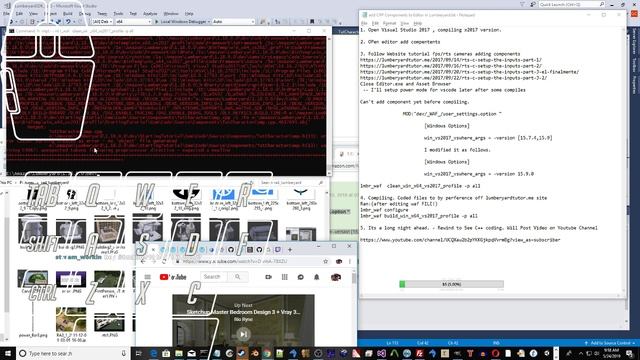Switch to first GitHub tab in Chrome
Viewport: 640px width, 360px height.
(231, 249)
